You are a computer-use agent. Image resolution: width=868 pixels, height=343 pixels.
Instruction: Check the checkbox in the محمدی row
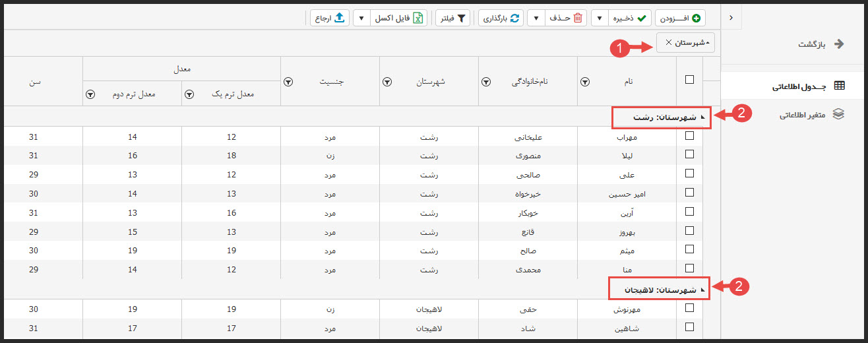point(690,268)
